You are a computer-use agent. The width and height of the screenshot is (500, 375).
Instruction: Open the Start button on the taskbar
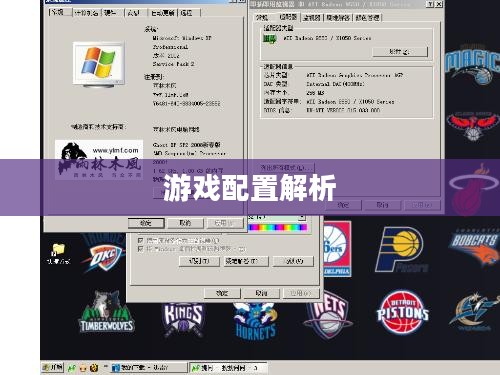tap(53, 367)
